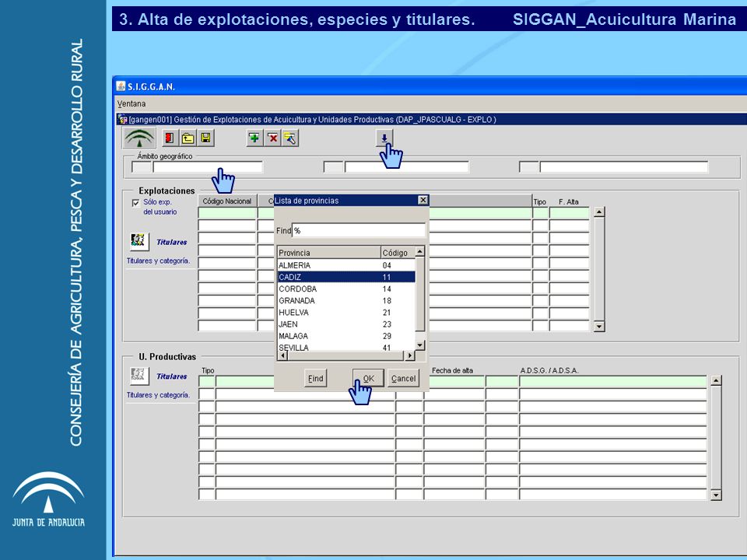Viewport: 747px width, 560px height.
Task: Click the Explotaciones table scroll-up arrow
Action: [x=599, y=212]
